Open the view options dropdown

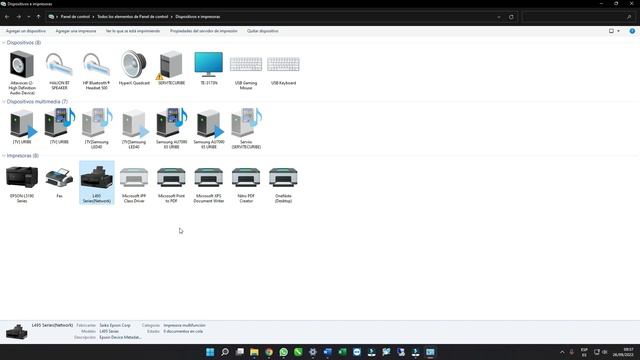[618, 31]
